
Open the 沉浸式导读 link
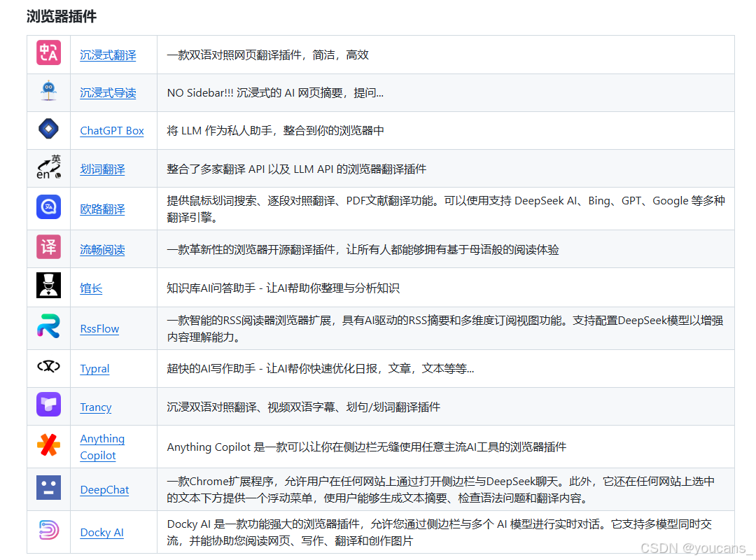coord(108,92)
